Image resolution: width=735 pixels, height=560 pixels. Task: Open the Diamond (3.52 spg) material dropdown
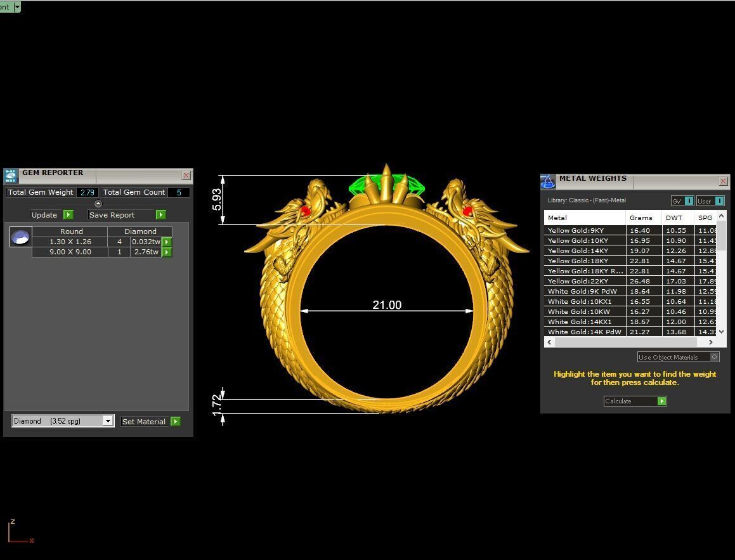(x=108, y=421)
